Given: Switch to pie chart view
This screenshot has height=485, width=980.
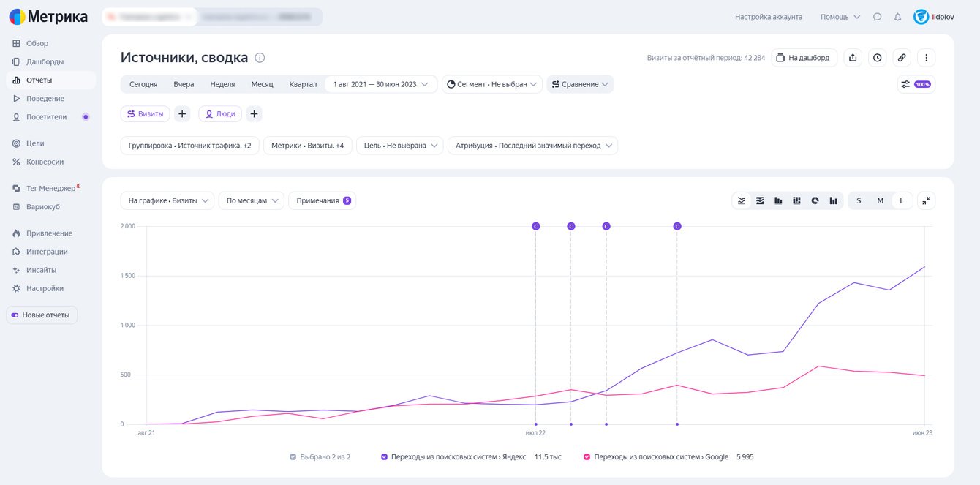Looking at the screenshot, I should [815, 200].
